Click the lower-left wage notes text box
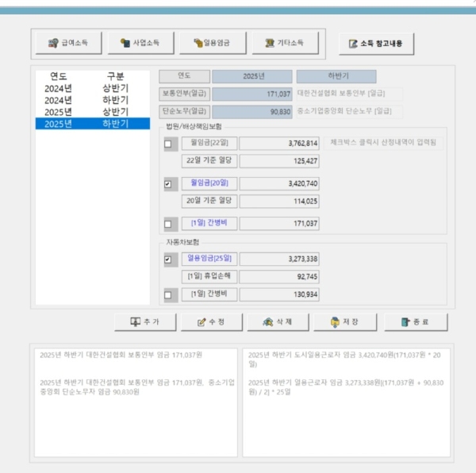 136,402
